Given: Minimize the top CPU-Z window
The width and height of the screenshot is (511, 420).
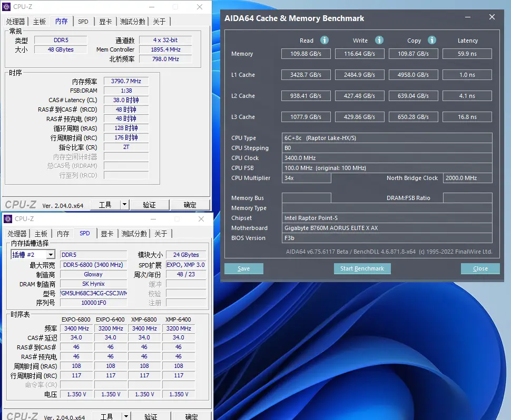Looking at the screenshot, I should click(x=152, y=7).
